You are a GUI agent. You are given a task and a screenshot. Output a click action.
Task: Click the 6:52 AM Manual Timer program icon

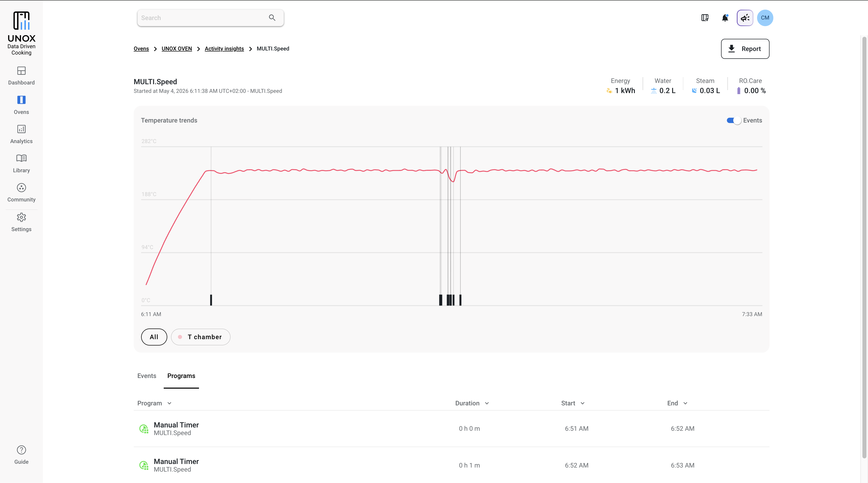[144, 465]
